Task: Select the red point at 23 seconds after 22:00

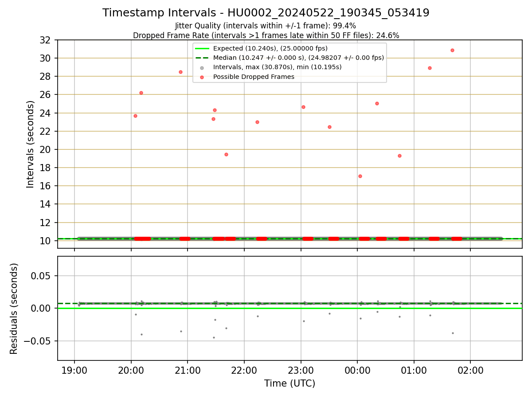Action: point(257,122)
